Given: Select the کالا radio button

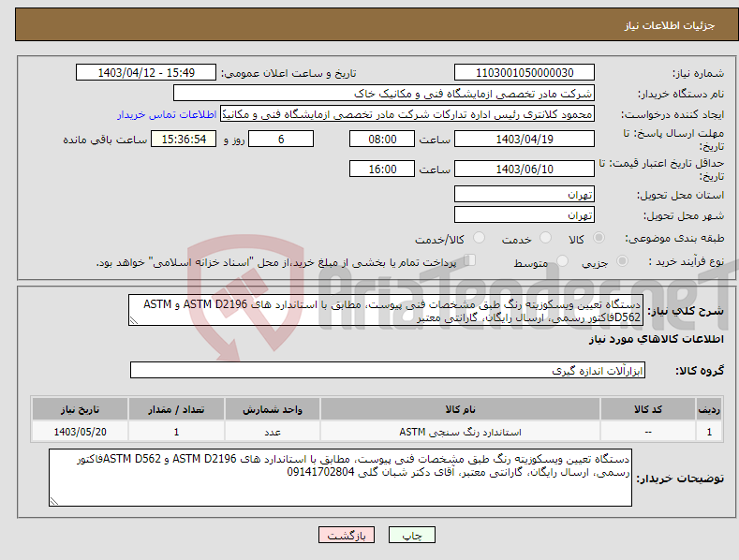Looking at the screenshot, I should coord(599,238).
